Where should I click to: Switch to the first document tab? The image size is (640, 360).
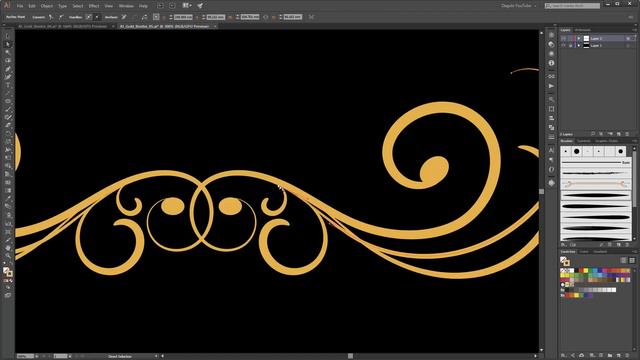tap(62, 26)
